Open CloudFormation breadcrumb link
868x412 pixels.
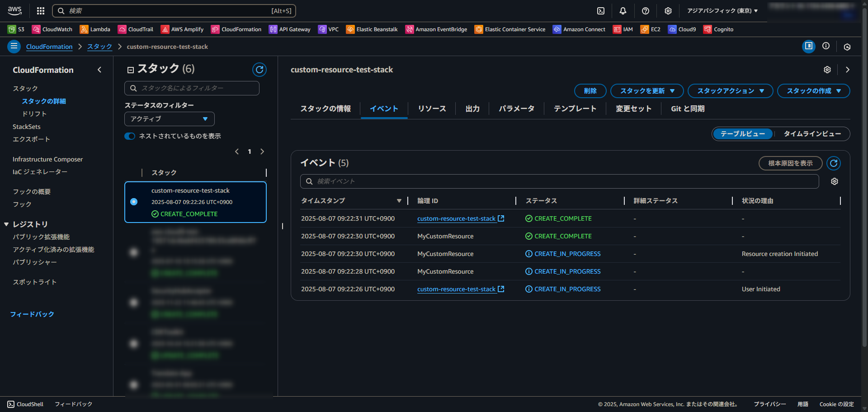pyautogui.click(x=49, y=47)
